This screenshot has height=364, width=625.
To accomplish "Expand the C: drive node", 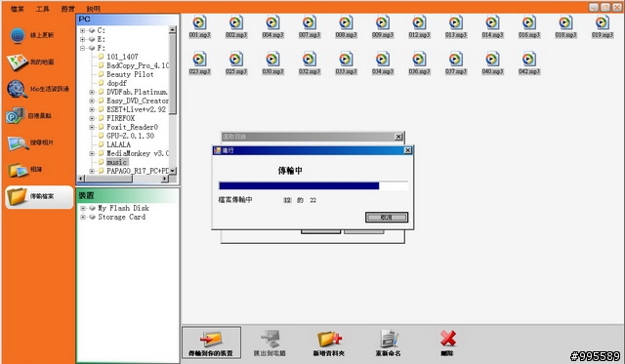I will [82, 30].
